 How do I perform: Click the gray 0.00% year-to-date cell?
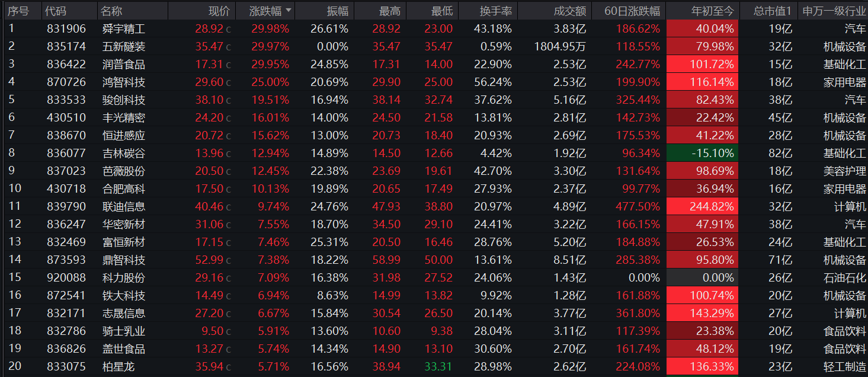(x=702, y=278)
